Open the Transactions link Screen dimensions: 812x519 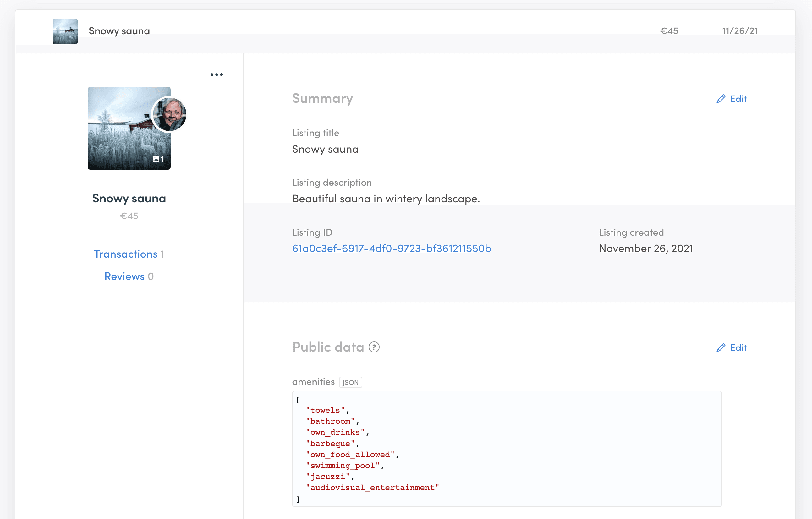[x=126, y=254]
